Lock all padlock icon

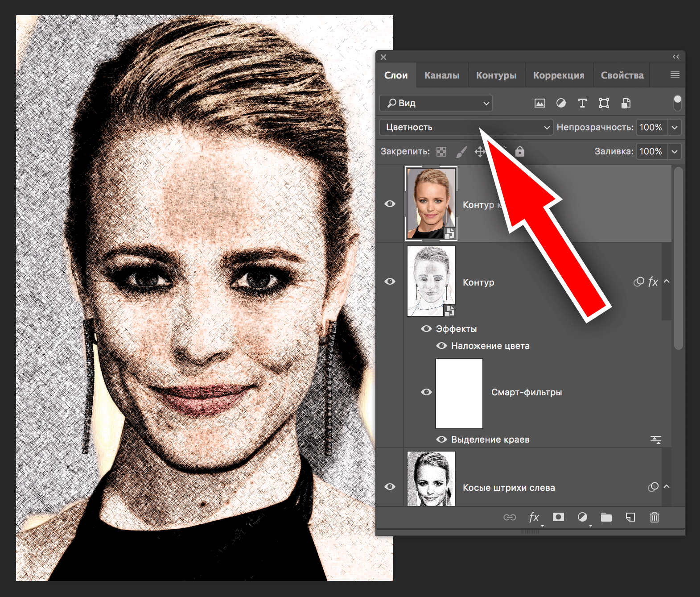[520, 151]
